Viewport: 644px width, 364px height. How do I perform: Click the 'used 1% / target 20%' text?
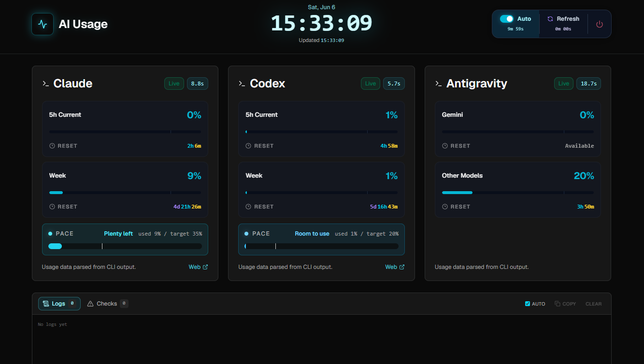coord(367,234)
